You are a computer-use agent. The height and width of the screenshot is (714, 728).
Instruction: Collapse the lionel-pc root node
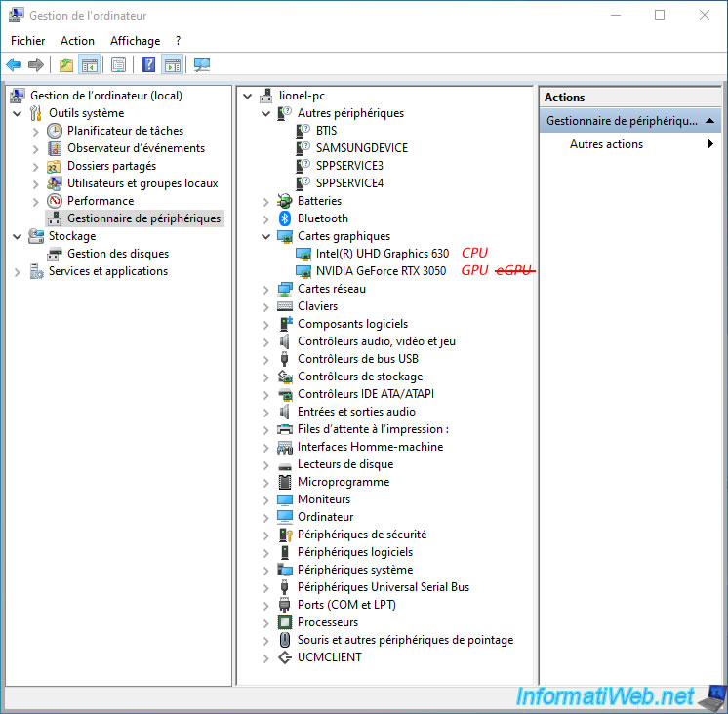[248, 96]
